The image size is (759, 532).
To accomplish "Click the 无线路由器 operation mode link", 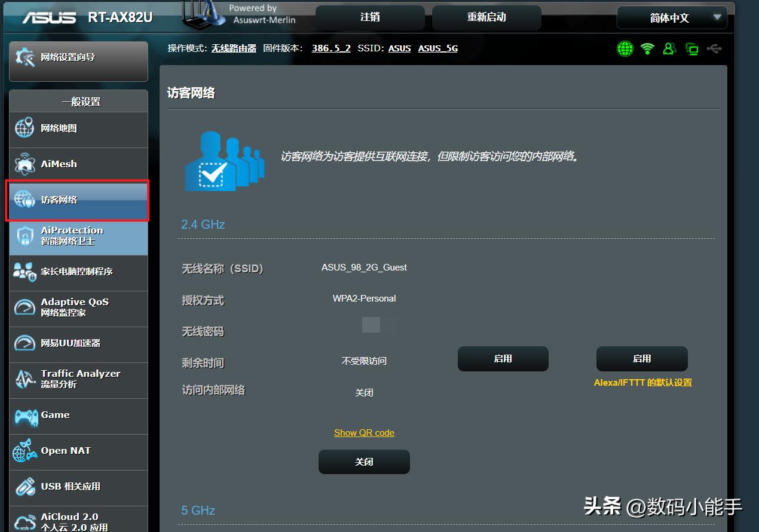I will coord(234,48).
